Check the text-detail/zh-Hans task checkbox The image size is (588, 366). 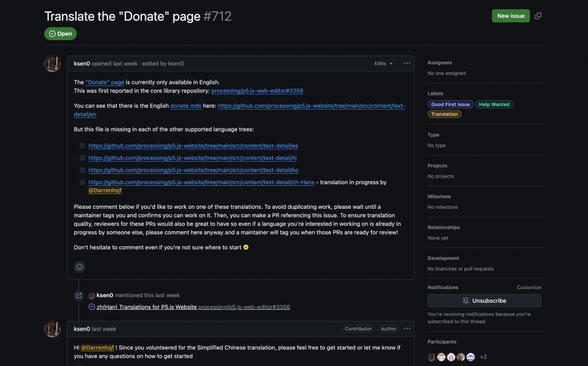pos(83,182)
